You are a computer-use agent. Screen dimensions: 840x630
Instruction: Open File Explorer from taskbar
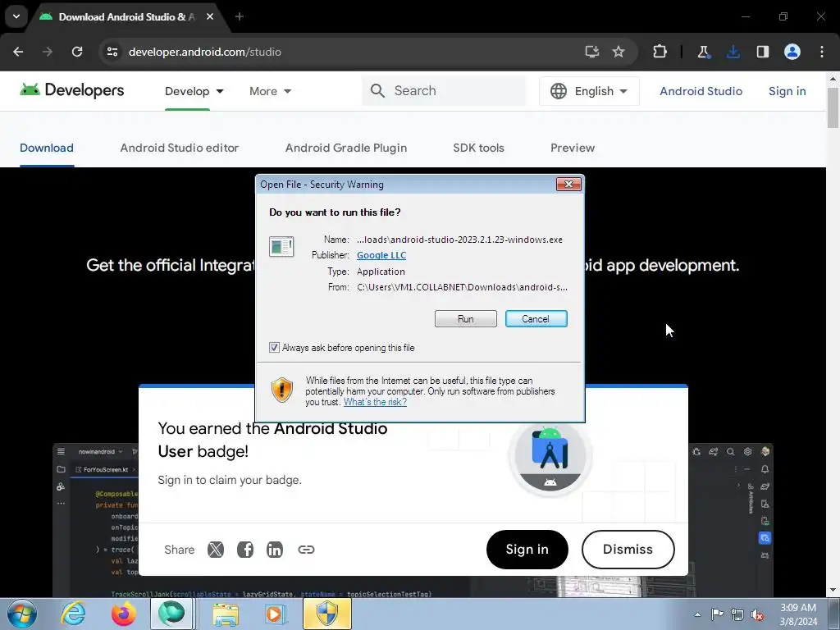click(226, 614)
